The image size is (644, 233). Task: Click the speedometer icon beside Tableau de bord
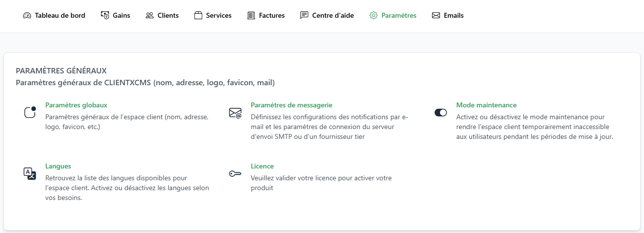pos(27,15)
